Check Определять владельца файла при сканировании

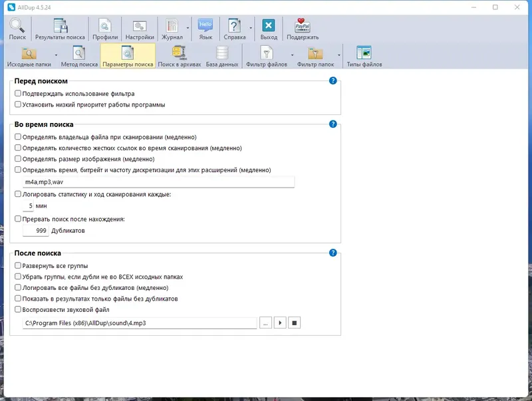tap(18, 137)
